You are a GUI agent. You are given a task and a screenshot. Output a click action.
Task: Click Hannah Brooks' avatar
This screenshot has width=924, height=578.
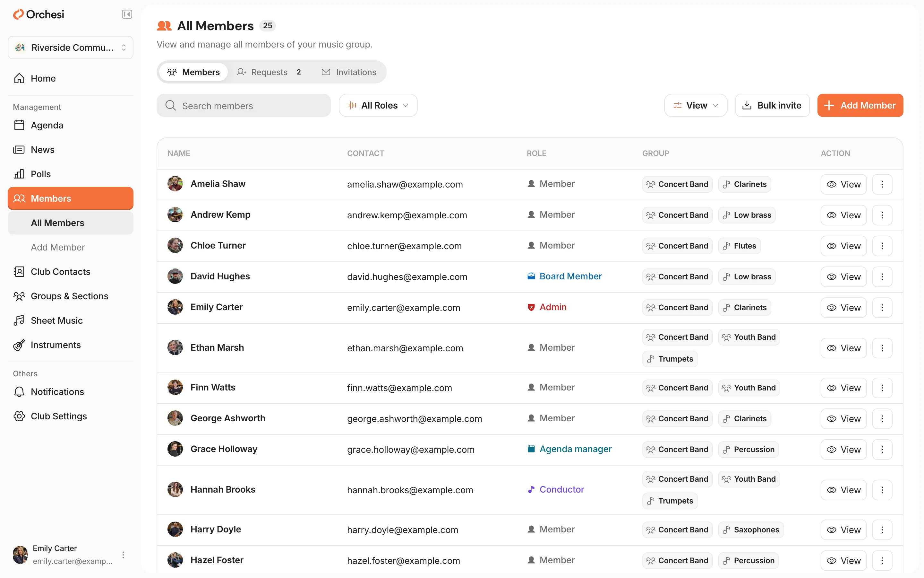tap(175, 489)
